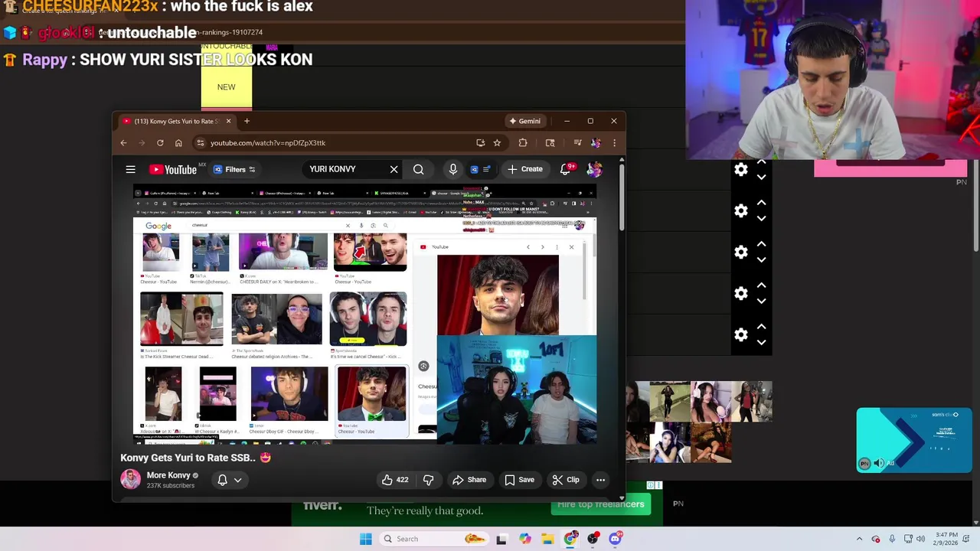Click the YouTube search magnifier button
Screen dimensions: 980x551
[x=419, y=169]
